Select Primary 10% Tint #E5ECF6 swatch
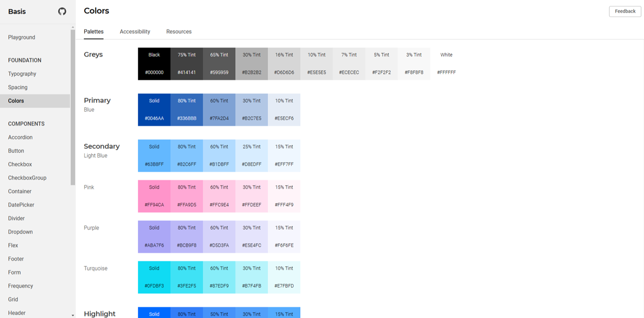 [284, 110]
